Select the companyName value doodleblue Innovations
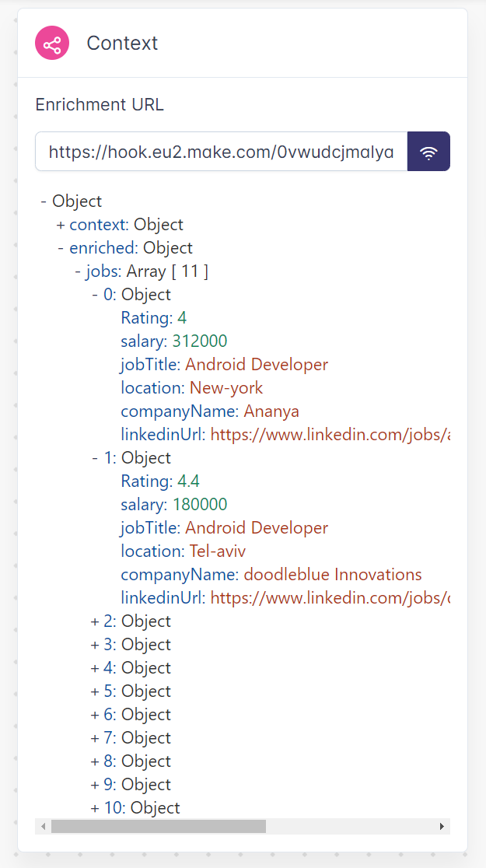Image resolution: width=486 pixels, height=868 pixels. 332,575
